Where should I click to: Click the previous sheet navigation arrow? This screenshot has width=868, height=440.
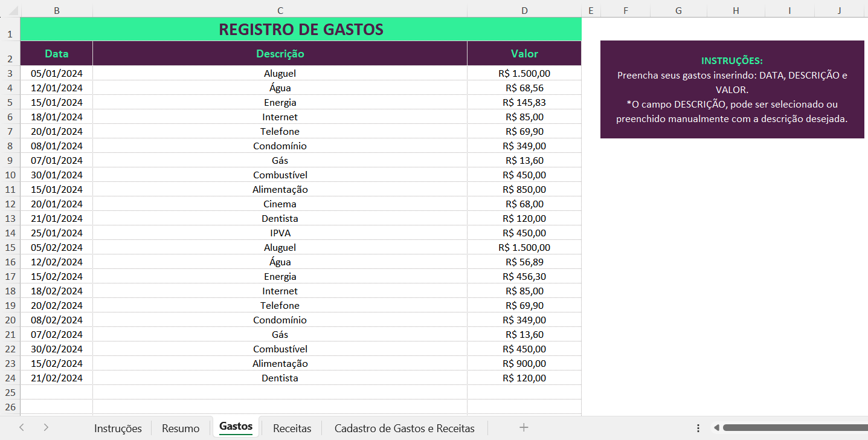click(x=22, y=427)
